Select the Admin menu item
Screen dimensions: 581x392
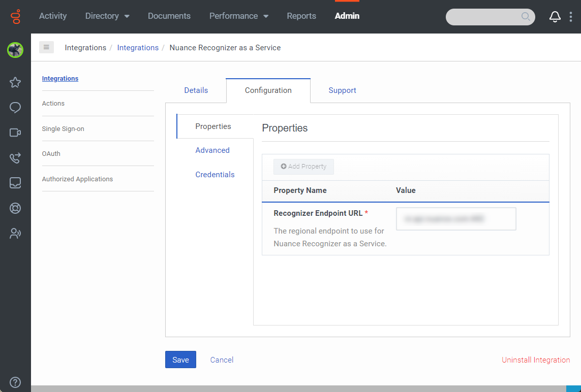coord(347,16)
